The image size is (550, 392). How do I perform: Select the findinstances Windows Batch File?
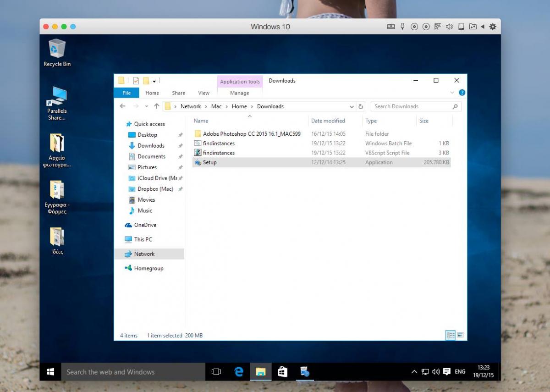pos(321,144)
